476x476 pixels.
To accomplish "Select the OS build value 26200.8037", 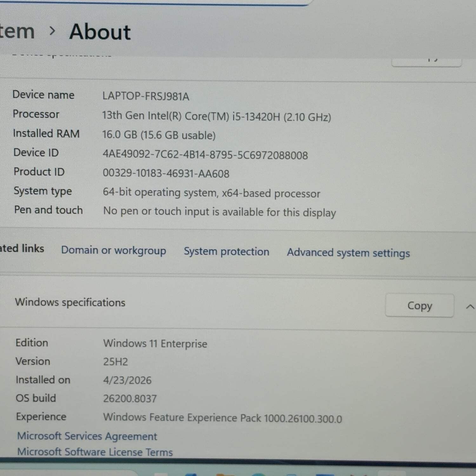I will click(x=130, y=399).
